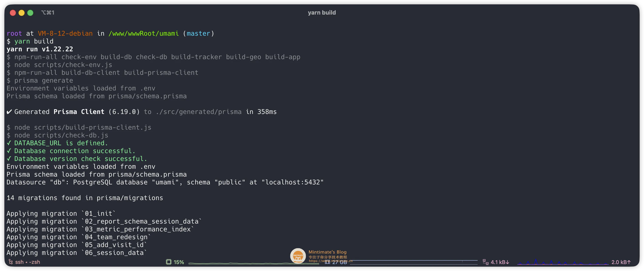Click the Mintimate round orange logo

tap(298, 256)
